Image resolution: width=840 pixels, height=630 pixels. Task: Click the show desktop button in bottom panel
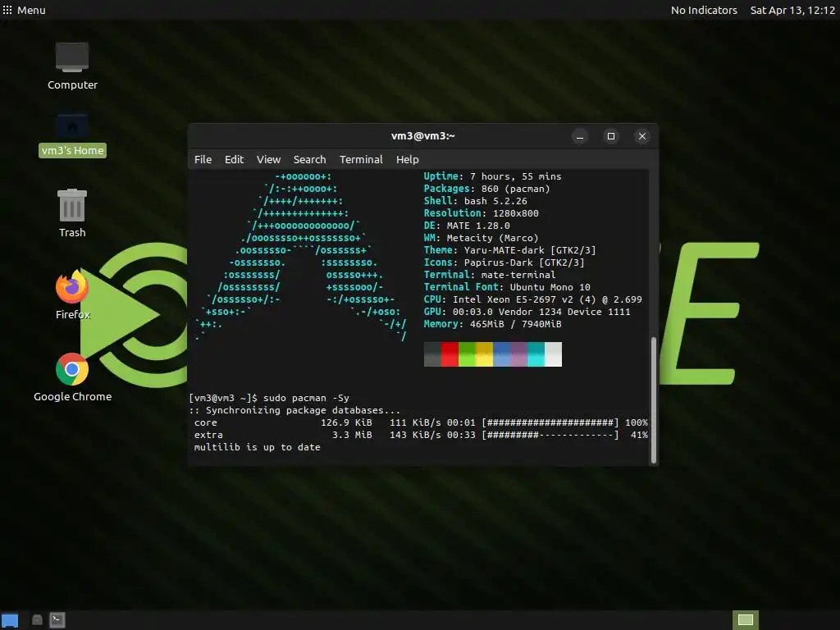(x=10, y=620)
